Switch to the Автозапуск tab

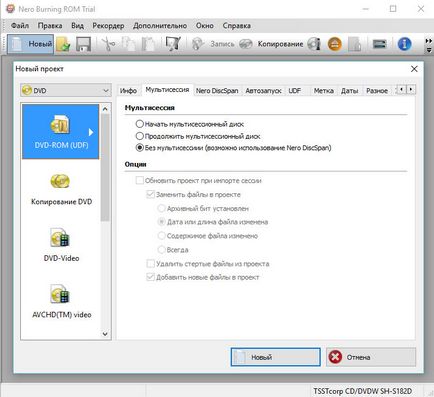(x=263, y=91)
